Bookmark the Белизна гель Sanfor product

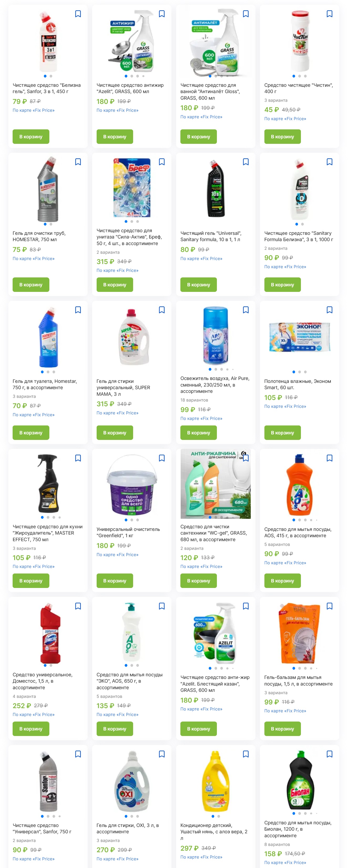click(x=78, y=14)
